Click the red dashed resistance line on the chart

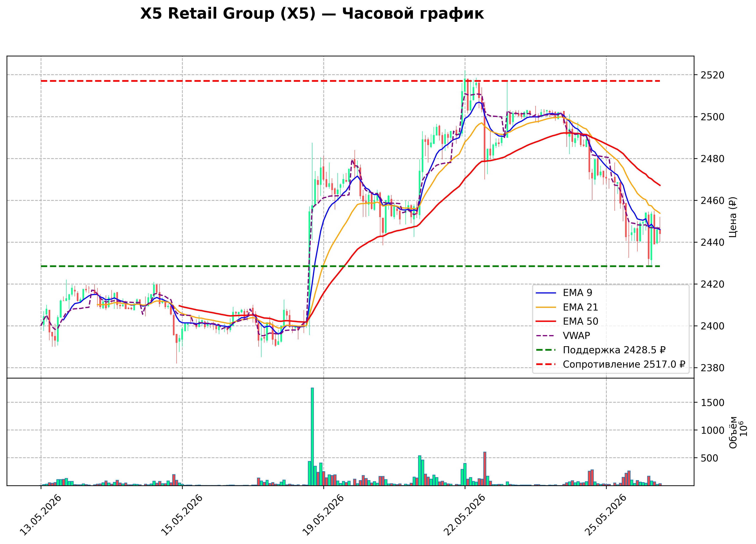[350, 81]
